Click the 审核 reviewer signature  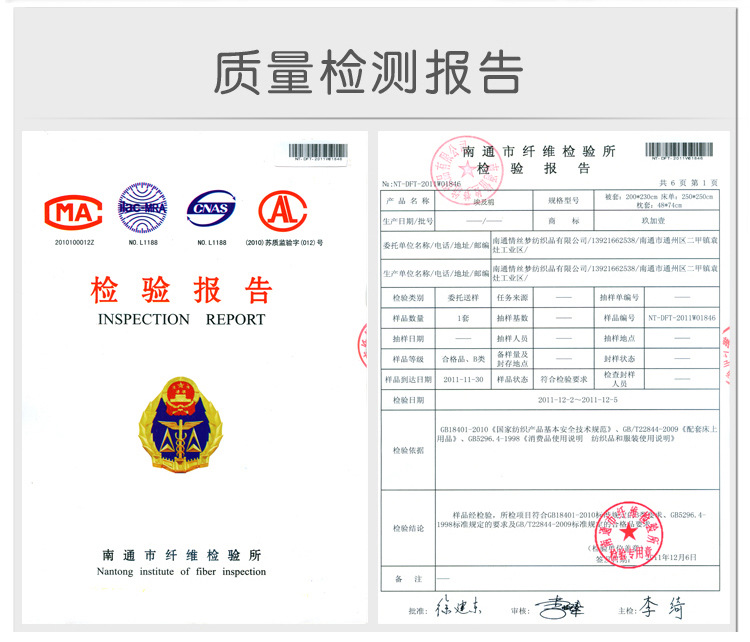click(559, 608)
